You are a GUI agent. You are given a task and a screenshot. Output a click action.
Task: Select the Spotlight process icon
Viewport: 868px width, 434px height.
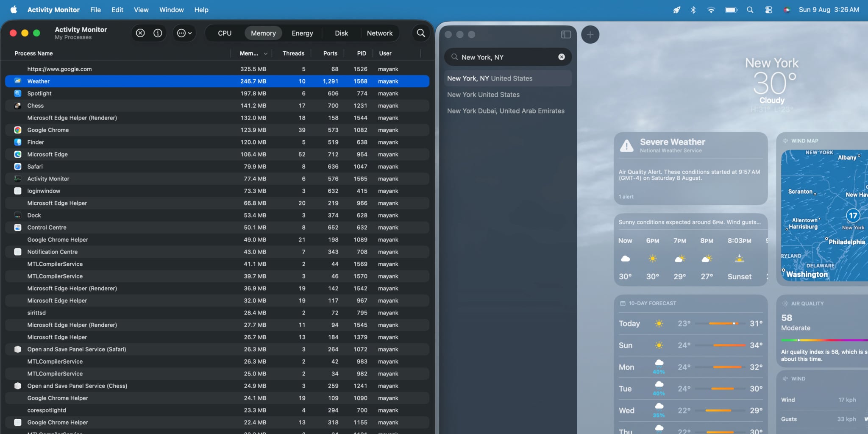[x=18, y=93]
